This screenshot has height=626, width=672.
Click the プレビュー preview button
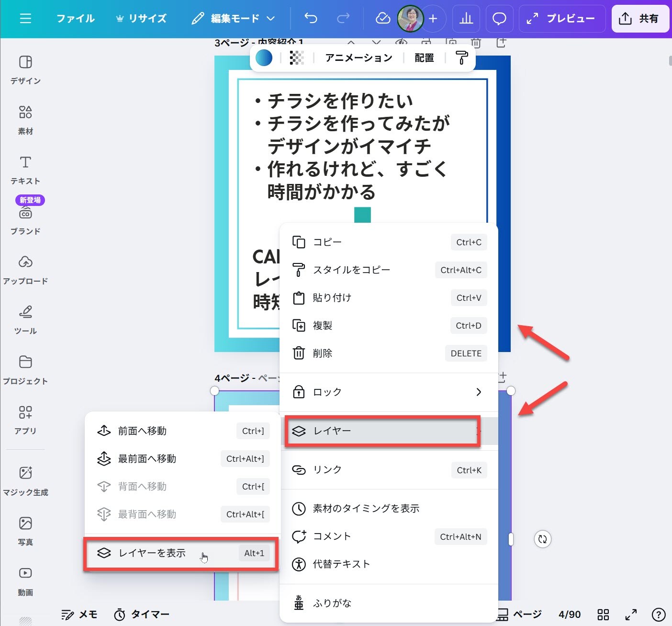(561, 19)
